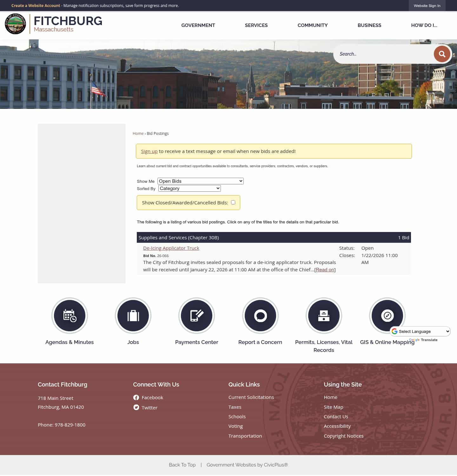Open the Show Me bids dropdown
Viewport: 457px width, 476px height.
(200, 181)
